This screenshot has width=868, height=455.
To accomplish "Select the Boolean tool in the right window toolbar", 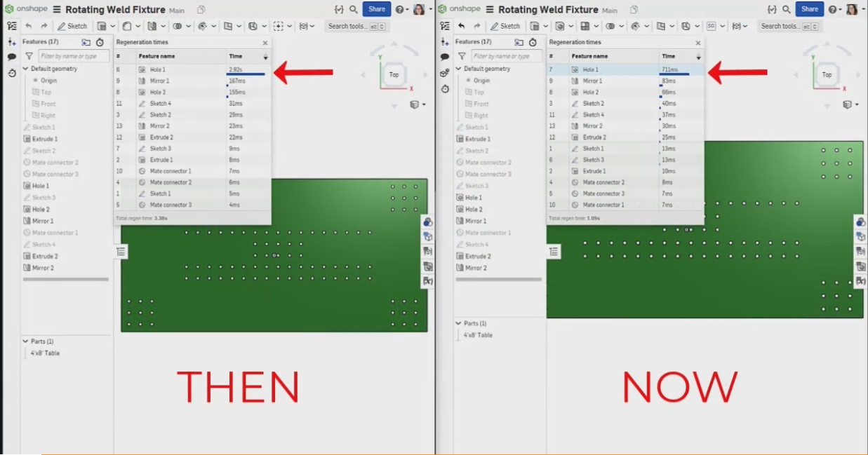I will click(610, 26).
